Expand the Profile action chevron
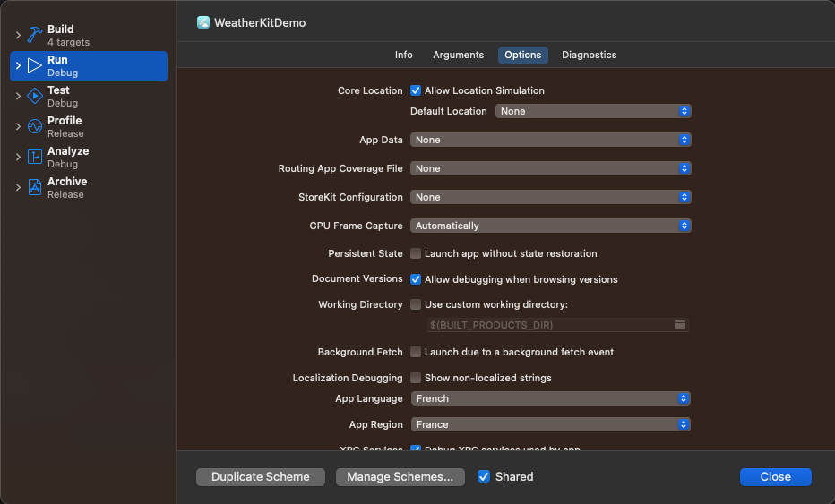The width and height of the screenshot is (835, 504). click(18, 126)
